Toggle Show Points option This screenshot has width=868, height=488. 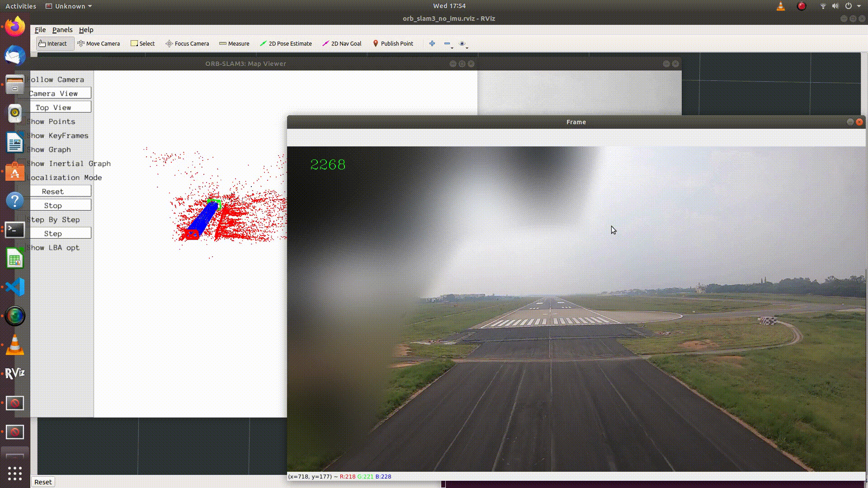[51, 122]
